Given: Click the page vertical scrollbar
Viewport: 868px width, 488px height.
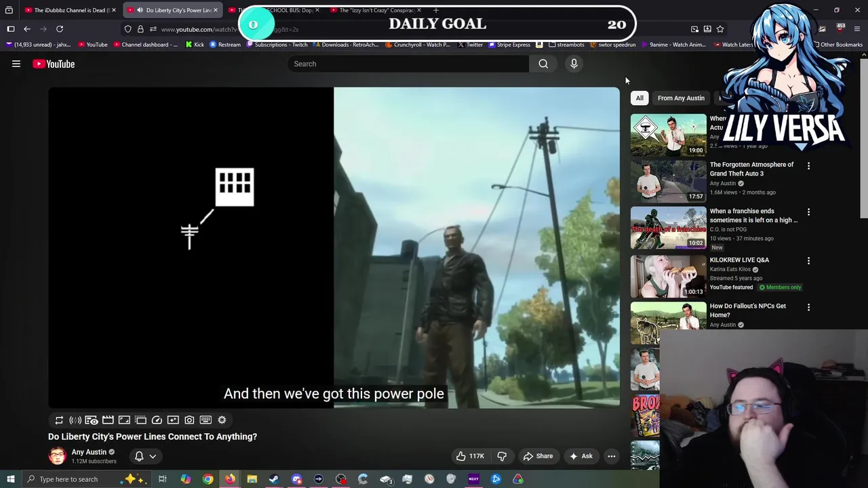Looking at the screenshot, I should pyautogui.click(x=863, y=139).
